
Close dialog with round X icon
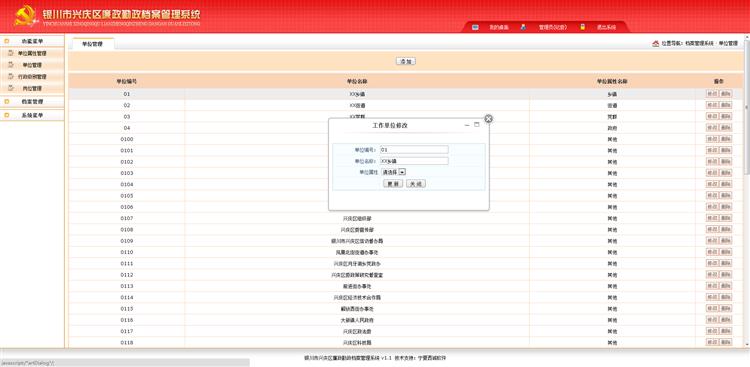click(x=488, y=119)
